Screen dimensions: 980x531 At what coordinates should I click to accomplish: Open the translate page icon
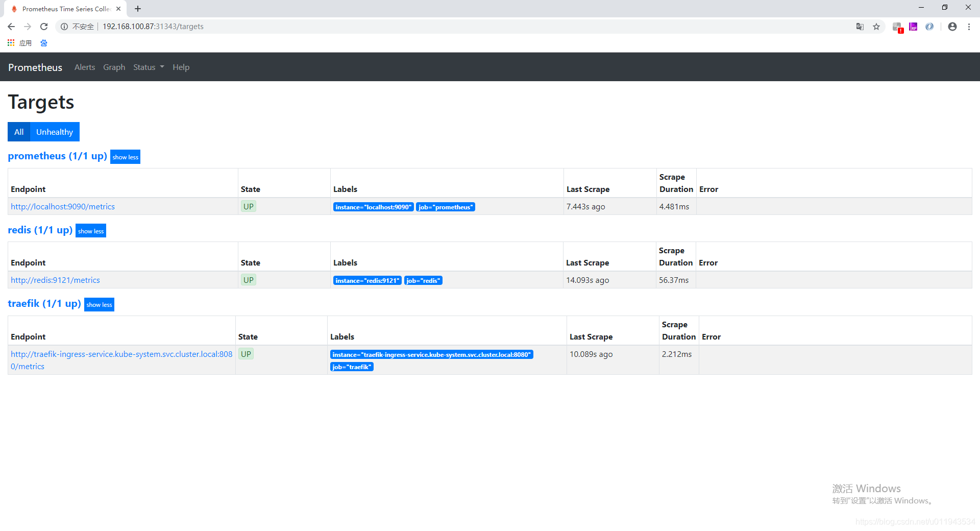click(860, 27)
